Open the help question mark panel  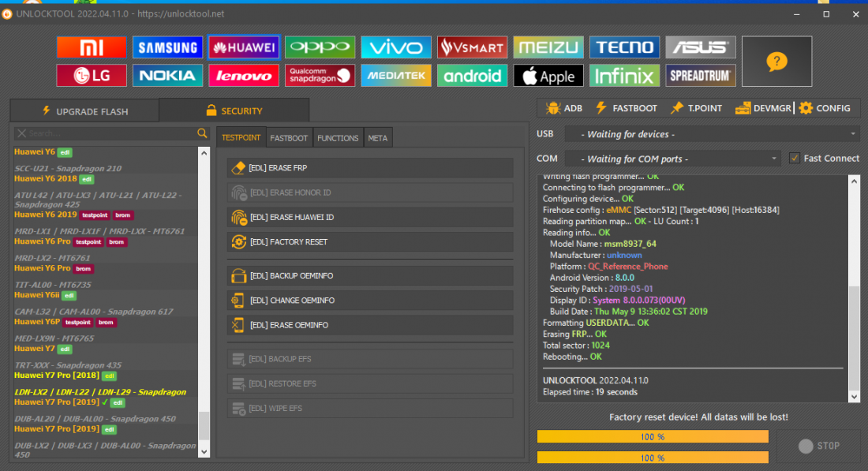click(776, 62)
